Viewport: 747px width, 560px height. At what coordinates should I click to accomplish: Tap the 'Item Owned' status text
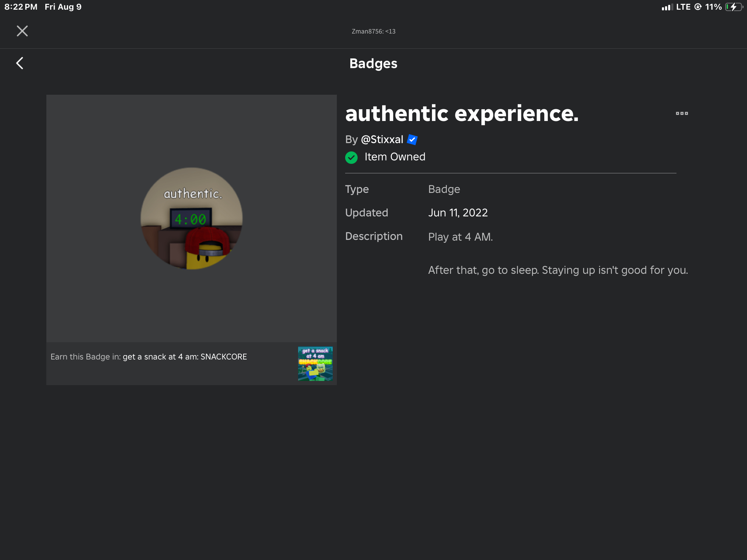395,157
